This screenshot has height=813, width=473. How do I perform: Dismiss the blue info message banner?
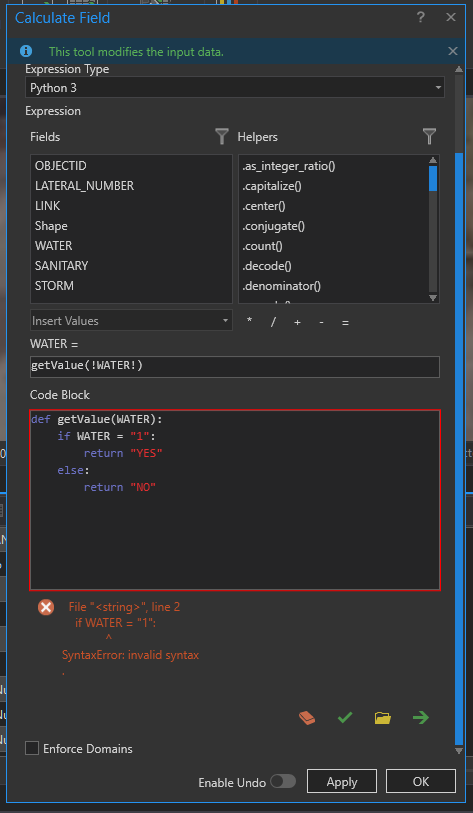(x=453, y=51)
